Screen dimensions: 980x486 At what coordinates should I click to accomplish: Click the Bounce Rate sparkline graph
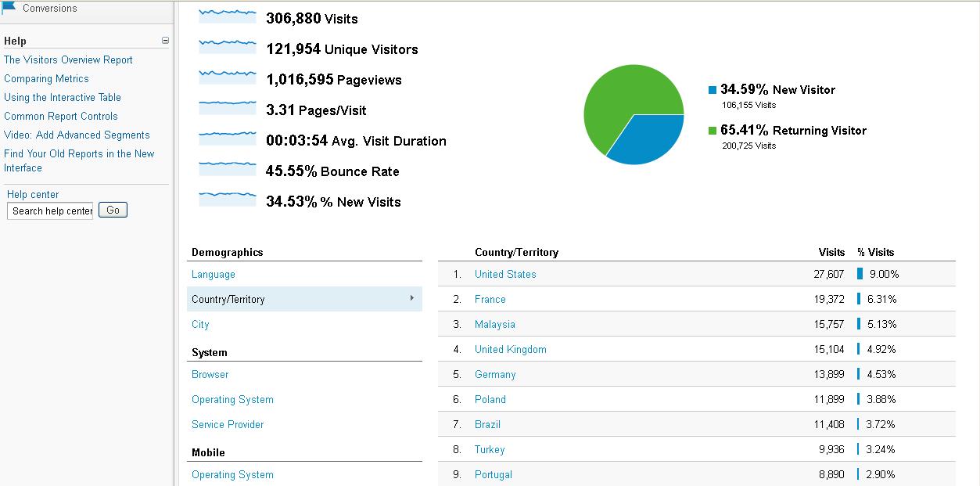pos(228,169)
